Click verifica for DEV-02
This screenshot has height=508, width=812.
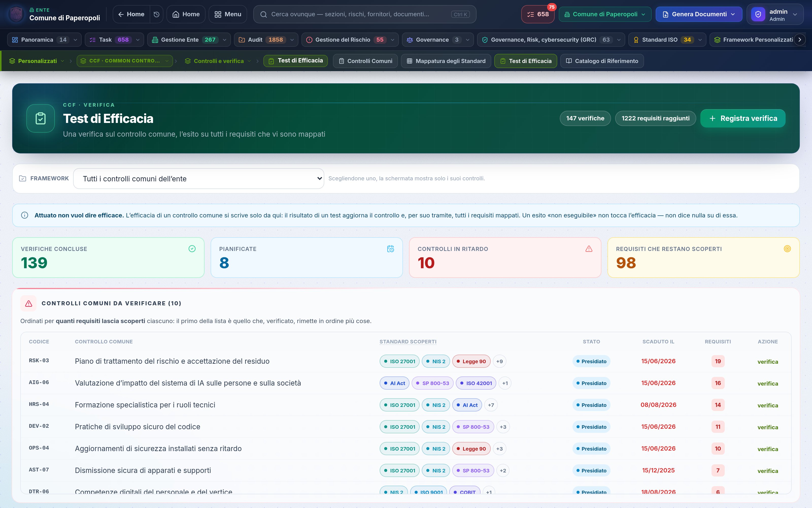pos(767,427)
